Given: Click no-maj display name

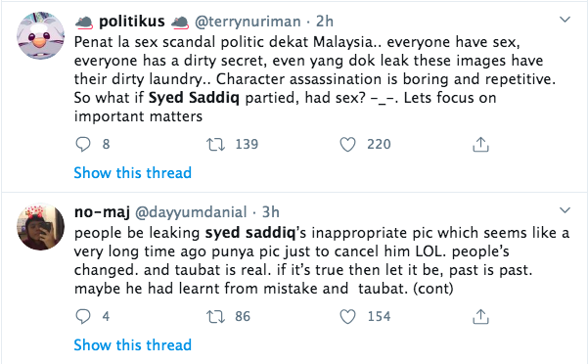Looking at the screenshot, I should pyautogui.click(x=102, y=212).
